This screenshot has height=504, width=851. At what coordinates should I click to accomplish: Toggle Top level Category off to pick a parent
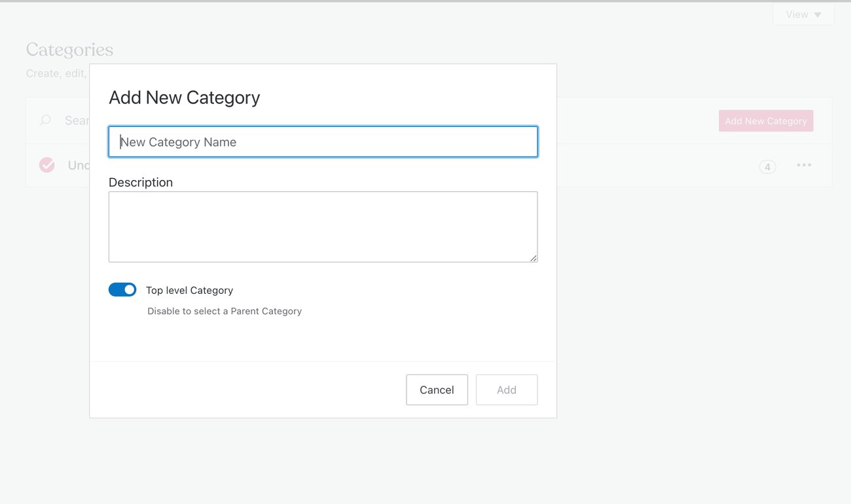[122, 289]
